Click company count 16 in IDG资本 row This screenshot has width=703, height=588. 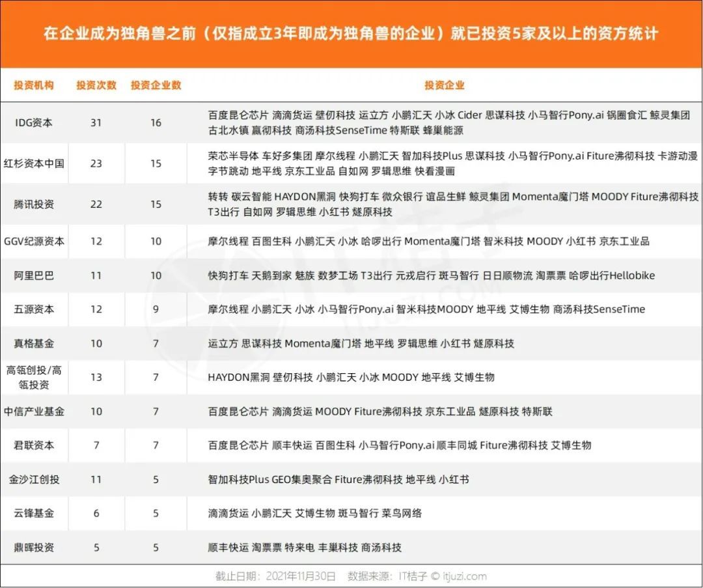[x=156, y=122]
